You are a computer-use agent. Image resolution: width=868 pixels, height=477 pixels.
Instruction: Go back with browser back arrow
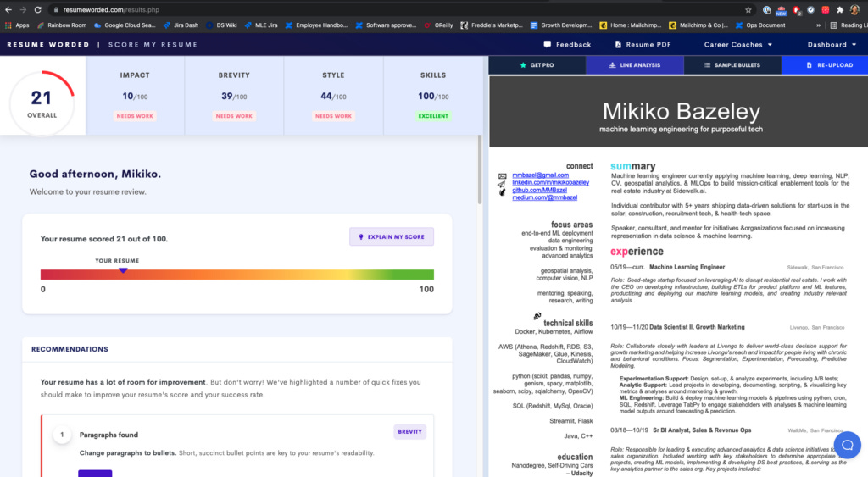coord(8,9)
